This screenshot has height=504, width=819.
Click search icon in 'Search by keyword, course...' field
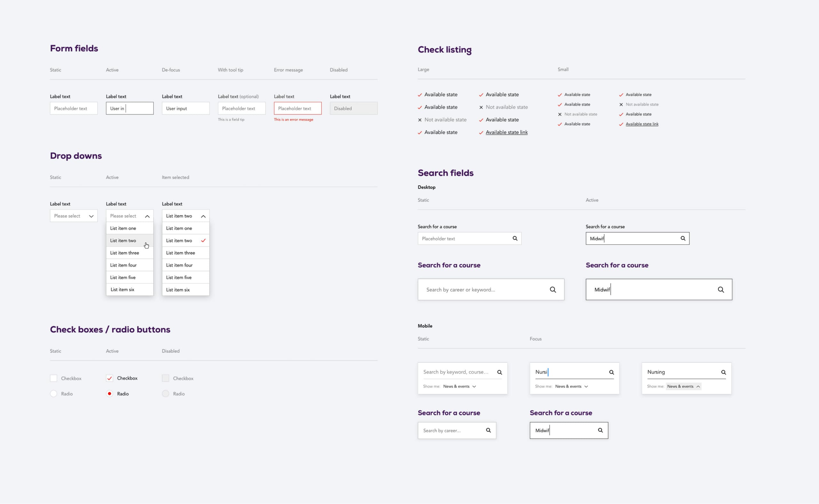point(499,372)
